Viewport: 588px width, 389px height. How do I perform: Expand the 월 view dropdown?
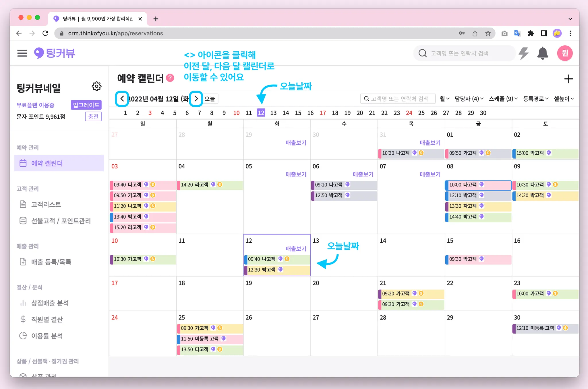(x=444, y=99)
